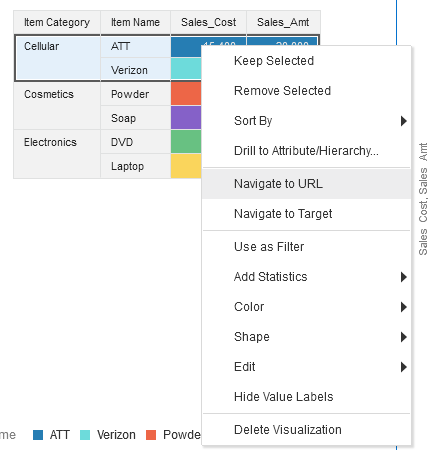Click the Powder legend color icon
The width and height of the screenshot is (428, 450).
point(151,435)
